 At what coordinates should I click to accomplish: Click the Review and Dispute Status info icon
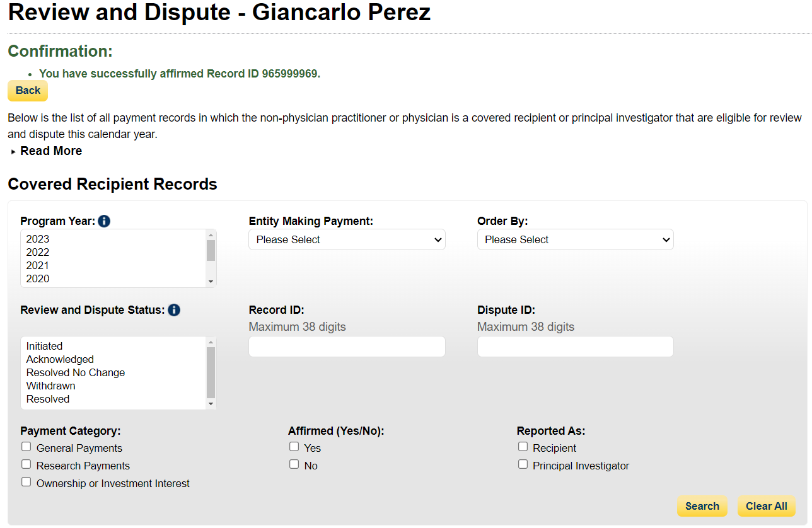(174, 310)
